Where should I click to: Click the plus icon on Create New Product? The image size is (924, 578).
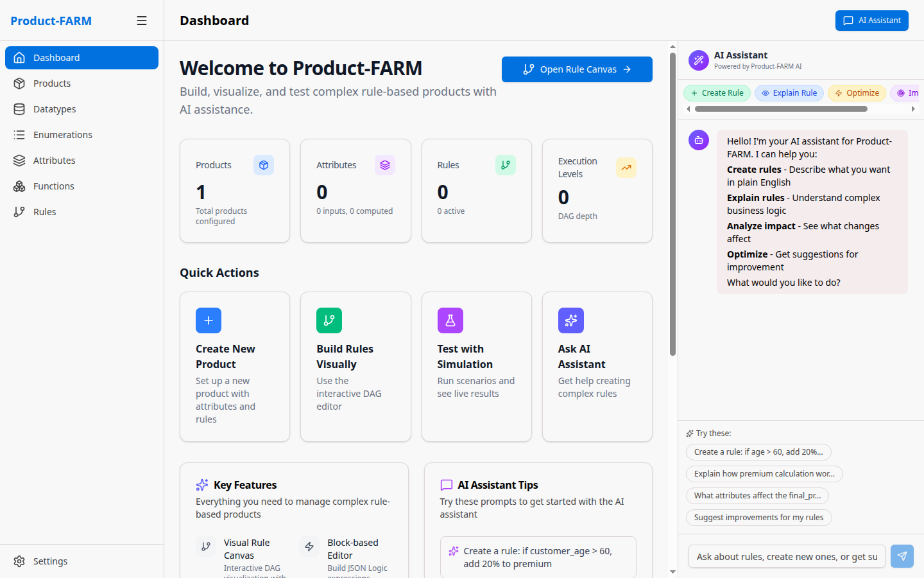point(208,320)
